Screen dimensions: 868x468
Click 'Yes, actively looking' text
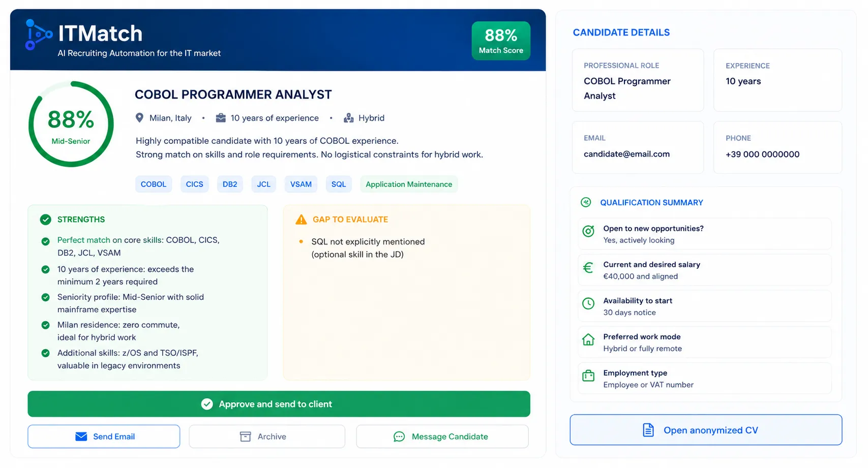[x=639, y=240]
